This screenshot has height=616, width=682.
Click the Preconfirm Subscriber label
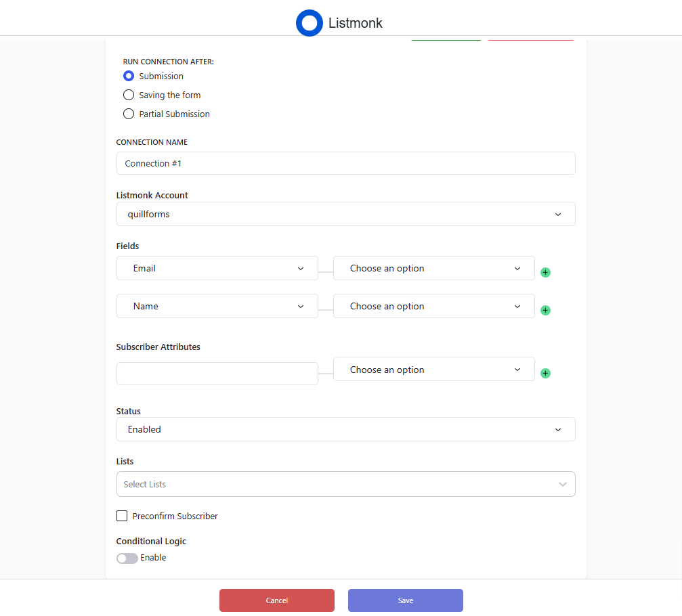tap(175, 516)
